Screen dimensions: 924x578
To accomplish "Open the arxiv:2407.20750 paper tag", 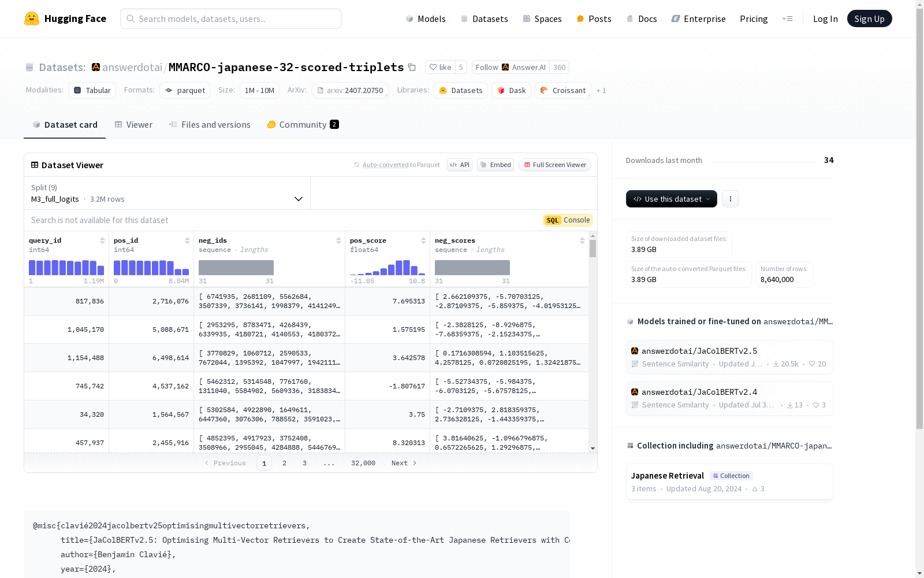I will (350, 90).
